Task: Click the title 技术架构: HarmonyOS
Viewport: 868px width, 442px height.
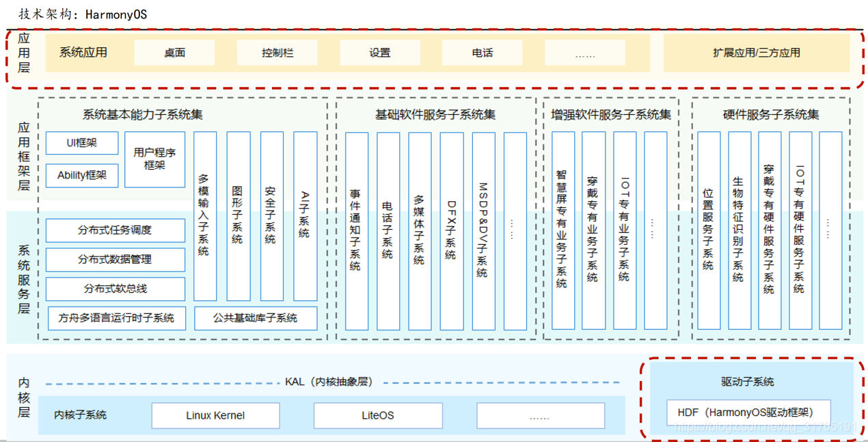Action: pos(83,14)
